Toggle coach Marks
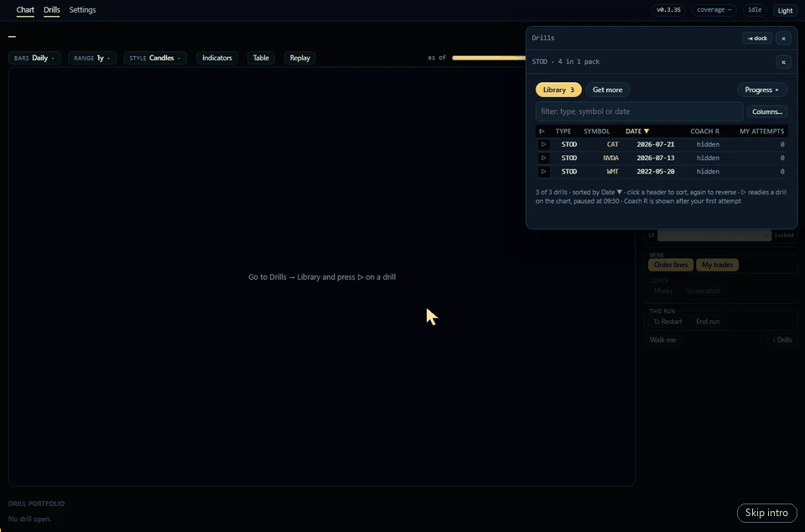 pyautogui.click(x=662, y=291)
